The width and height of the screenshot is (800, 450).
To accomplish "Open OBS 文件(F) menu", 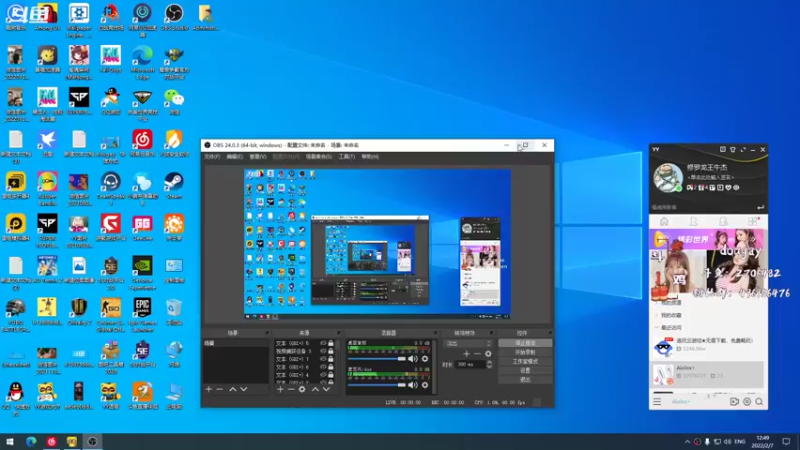I will [212, 157].
